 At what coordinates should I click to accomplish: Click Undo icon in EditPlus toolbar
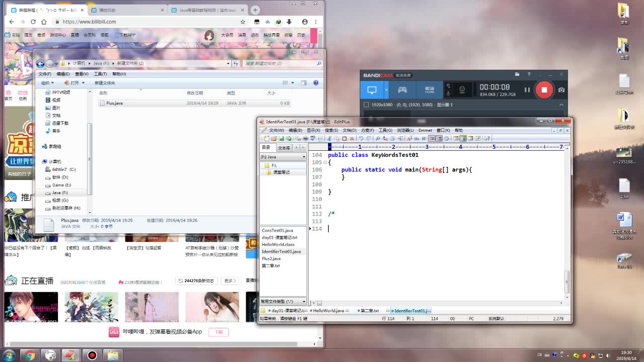point(361,138)
